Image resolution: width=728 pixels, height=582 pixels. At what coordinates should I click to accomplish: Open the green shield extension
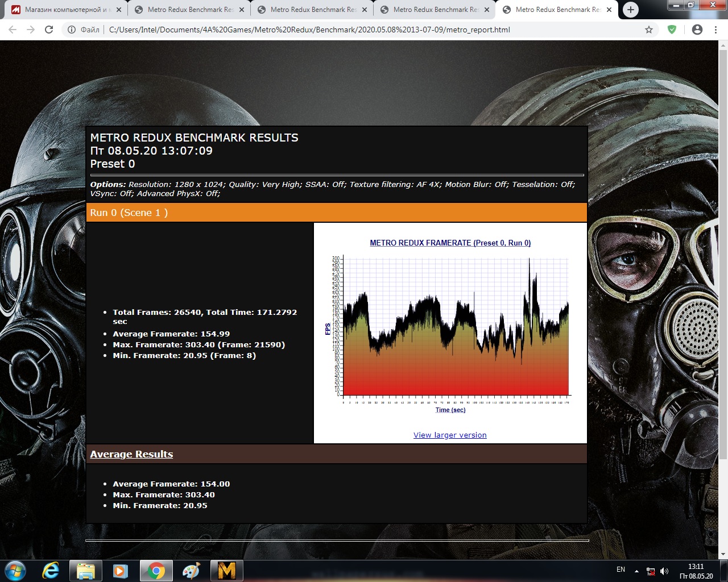coord(672,30)
